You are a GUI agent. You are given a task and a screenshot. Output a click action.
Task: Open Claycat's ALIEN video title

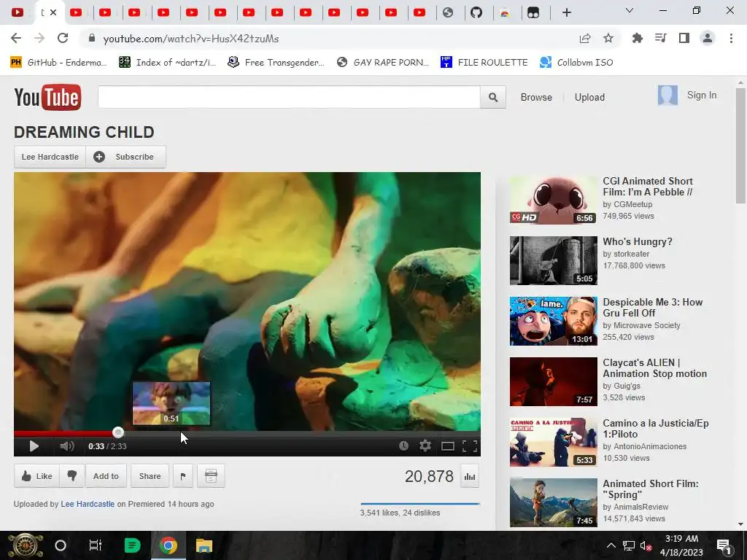[x=654, y=368]
